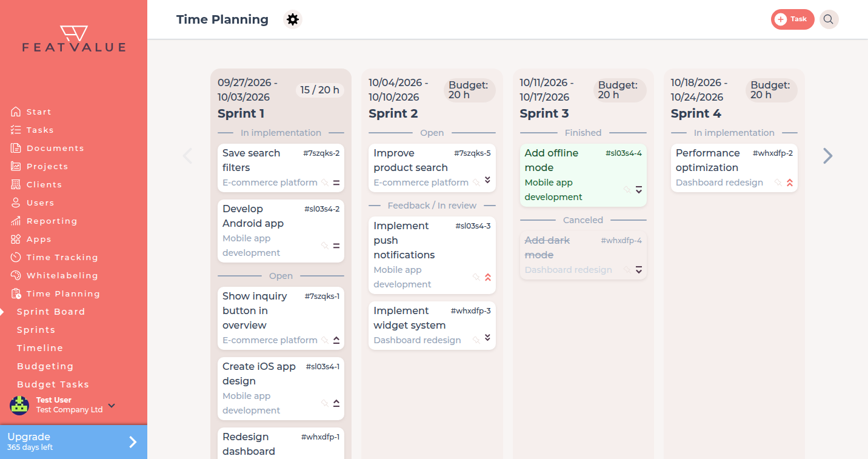The height and width of the screenshot is (459, 868).
Task: Click the Test User avatar
Action: coord(19,405)
